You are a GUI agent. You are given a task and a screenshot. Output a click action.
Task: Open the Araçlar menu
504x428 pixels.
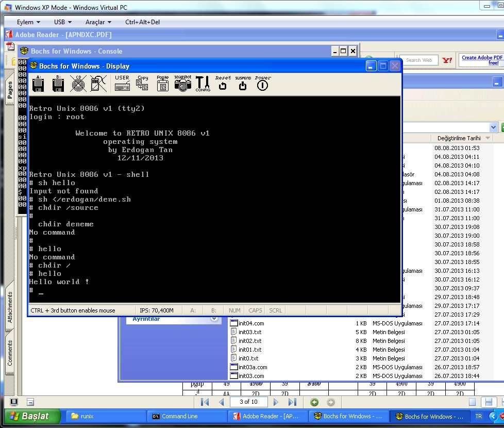(98, 22)
